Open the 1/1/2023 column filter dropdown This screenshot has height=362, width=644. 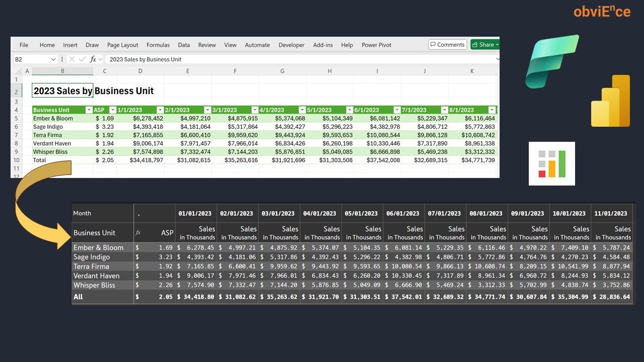click(160, 110)
